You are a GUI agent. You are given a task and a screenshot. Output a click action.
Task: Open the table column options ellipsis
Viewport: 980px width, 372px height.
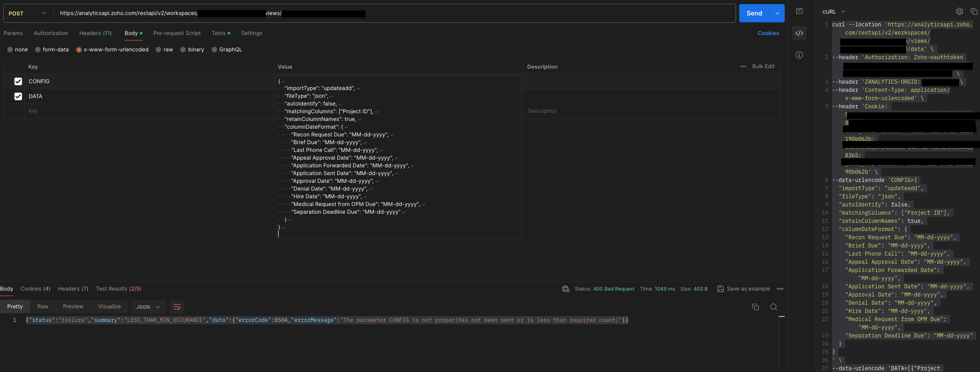tap(743, 66)
